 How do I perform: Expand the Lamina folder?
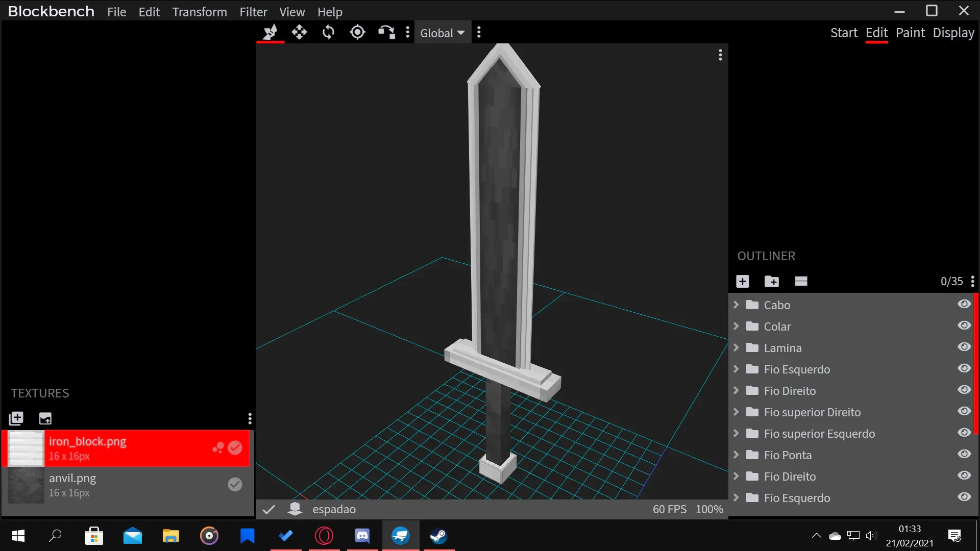[x=736, y=347]
